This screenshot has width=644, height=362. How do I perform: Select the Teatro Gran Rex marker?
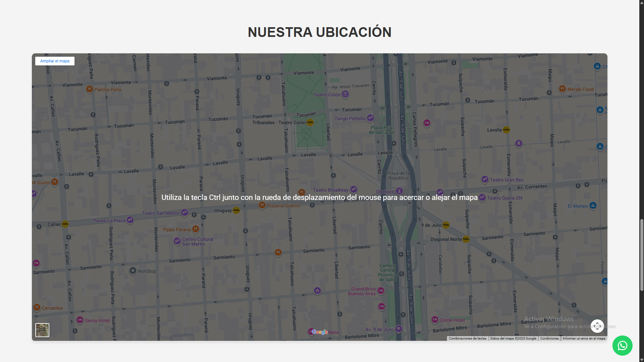pyautogui.click(x=485, y=179)
